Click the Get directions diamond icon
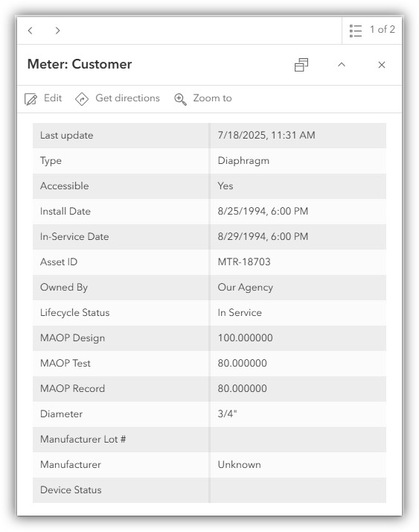Viewport: 419px width, 532px height. click(x=82, y=99)
